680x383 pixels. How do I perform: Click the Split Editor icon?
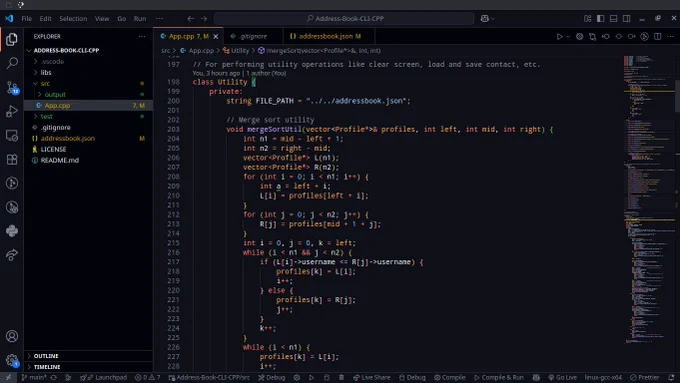tap(657, 36)
